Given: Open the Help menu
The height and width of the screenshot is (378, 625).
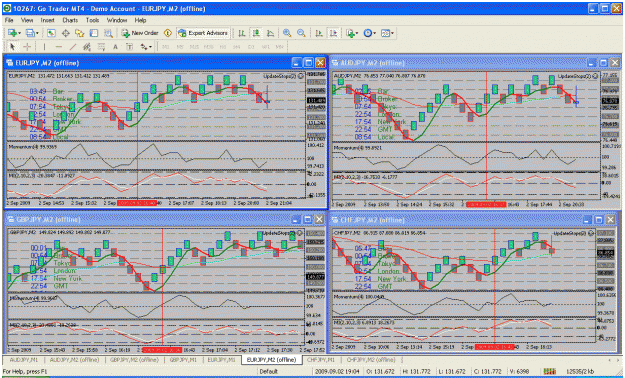Looking at the screenshot, I should (x=140, y=20).
